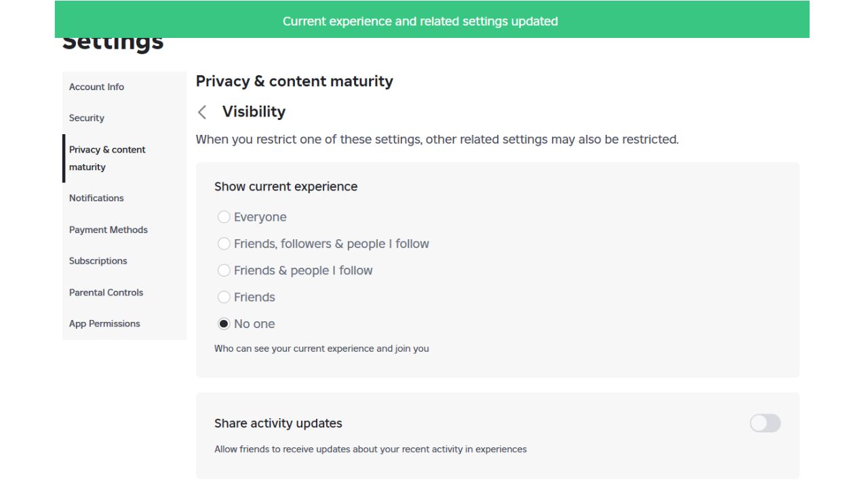Image resolution: width=868 pixels, height=488 pixels.
Task: Open Payment Methods settings
Action: 108,230
